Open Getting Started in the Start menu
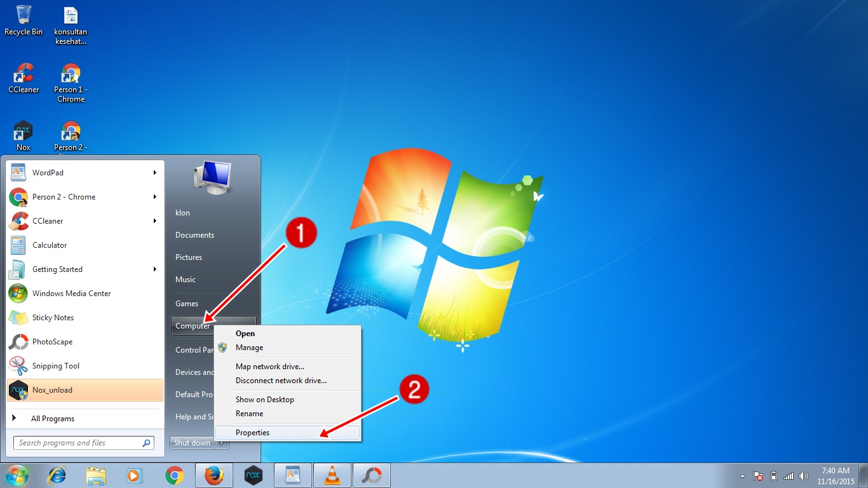The height and width of the screenshot is (488, 868). tap(85, 269)
